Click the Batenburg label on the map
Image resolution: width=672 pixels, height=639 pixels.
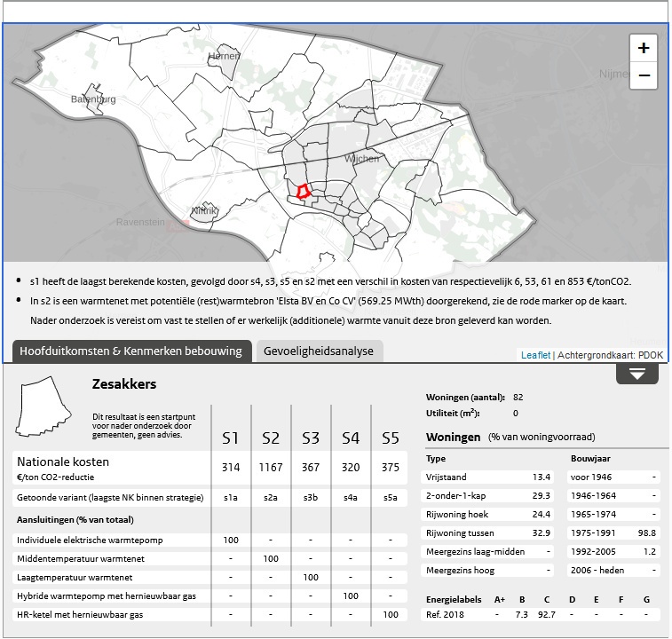tap(93, 99)
